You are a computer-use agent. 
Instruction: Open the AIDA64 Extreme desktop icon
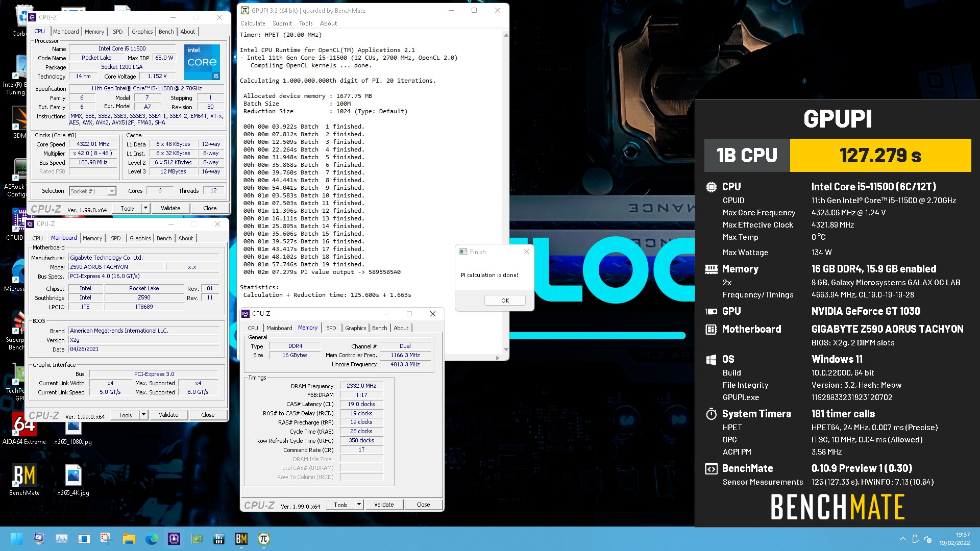pos(24,429)
